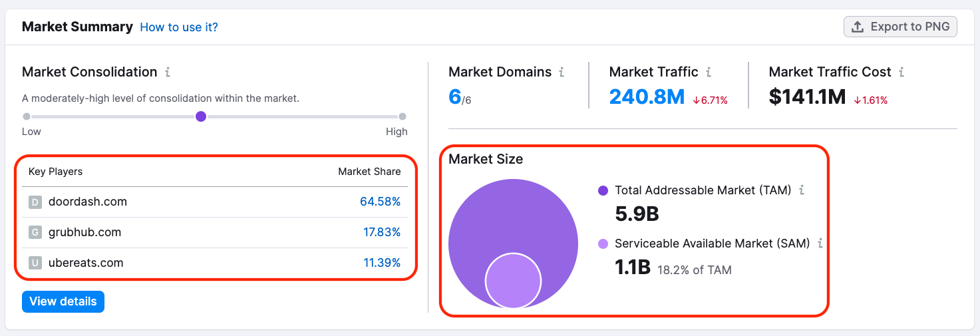Click the Market Traffic value 240.8M
This screenshot has height=336, width=980.
pos(647,97)
